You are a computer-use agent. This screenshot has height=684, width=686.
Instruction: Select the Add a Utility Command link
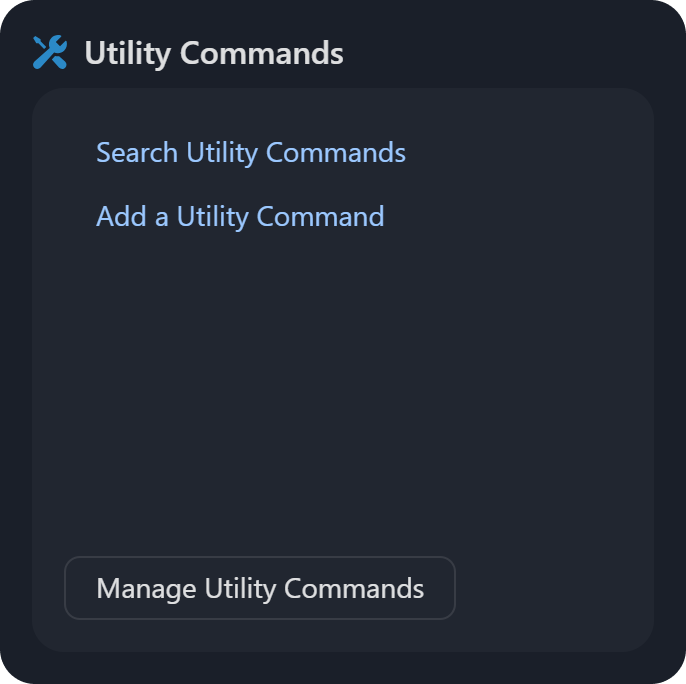click(x=240, y=217)
